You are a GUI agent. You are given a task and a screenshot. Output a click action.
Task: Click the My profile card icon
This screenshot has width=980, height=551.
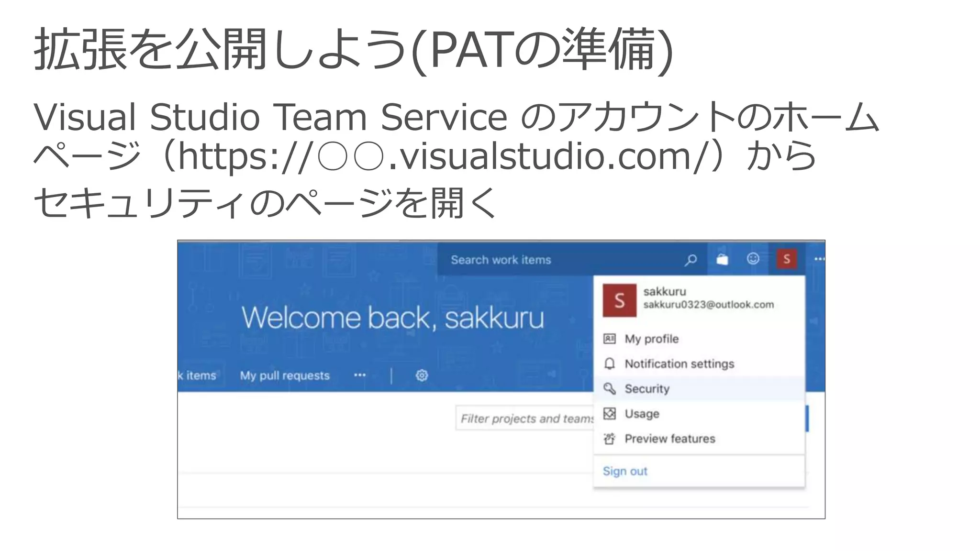609,339
